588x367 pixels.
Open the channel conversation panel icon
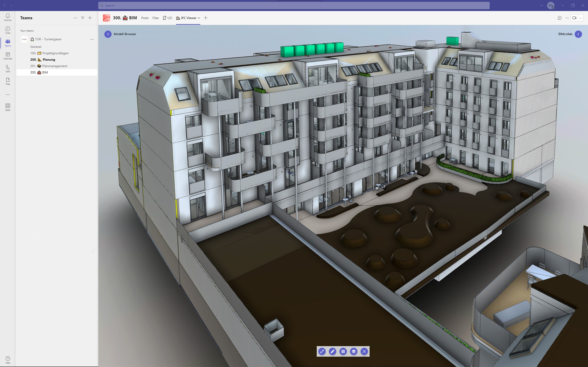[560, 18]
